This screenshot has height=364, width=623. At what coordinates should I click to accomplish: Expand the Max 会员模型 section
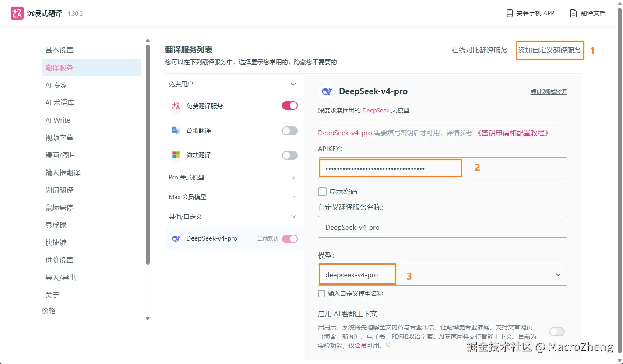click(x=293, y=197)
